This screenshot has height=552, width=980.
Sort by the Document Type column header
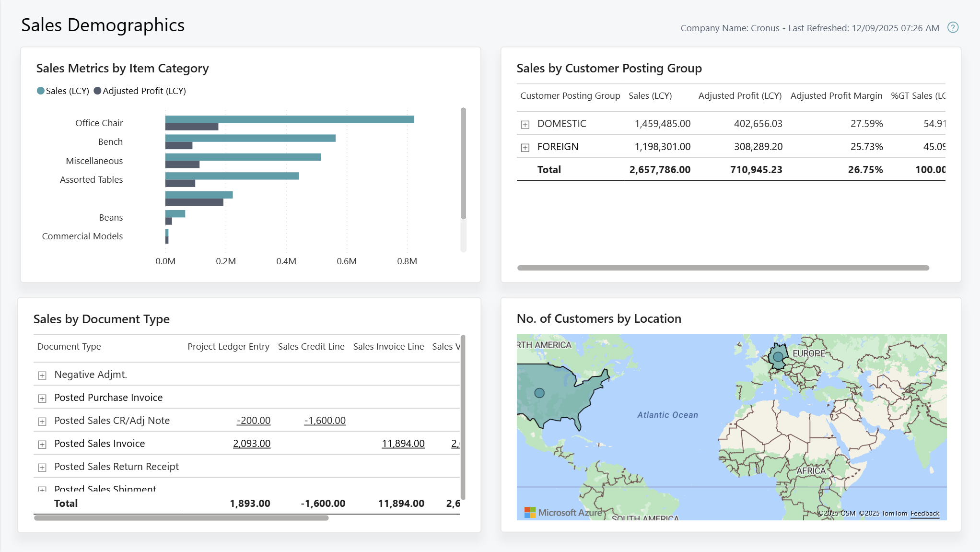(x=69, y=346)
